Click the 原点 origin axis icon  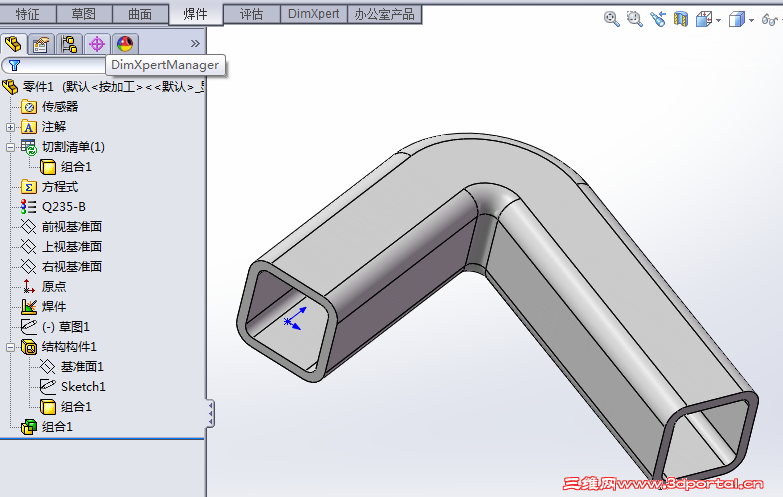29,287
